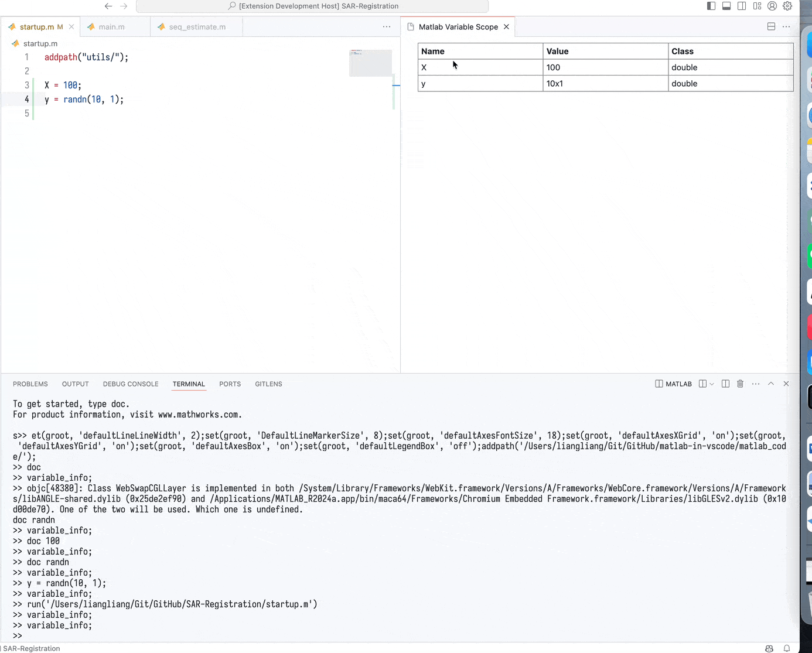This screenshot has width=812, height=653.
Task: Click the addpath("utils/") code line
Action: coord(86,57)
